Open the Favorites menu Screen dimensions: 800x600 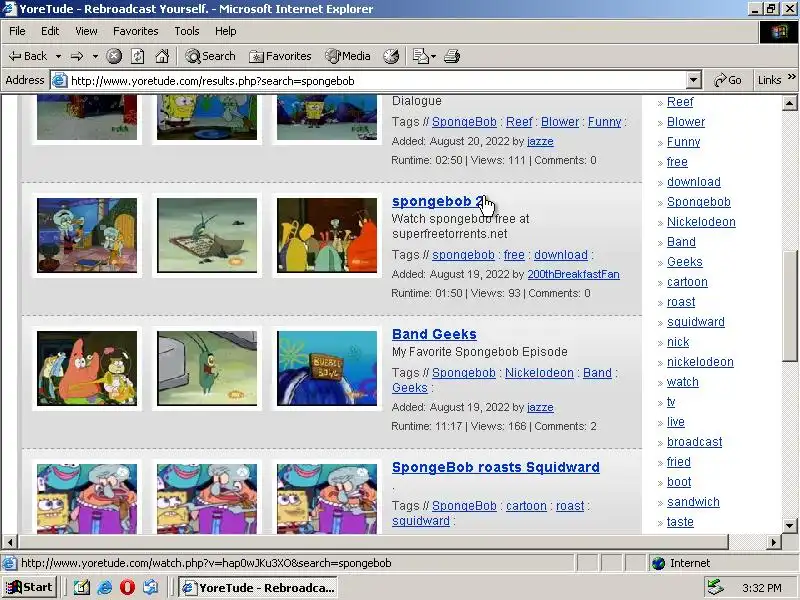pyautogui.click(x=136, y=31)
